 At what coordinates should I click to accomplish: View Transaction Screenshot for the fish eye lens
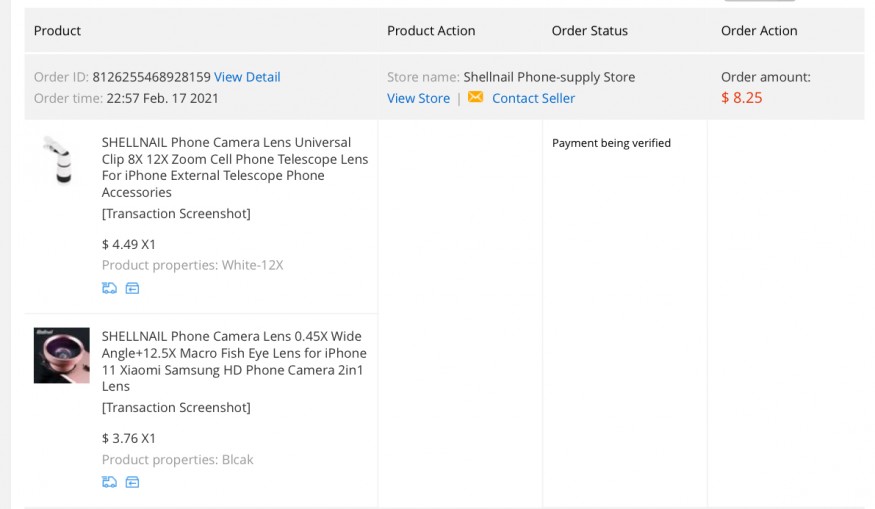pyautogui.click(x=176, y=407)
